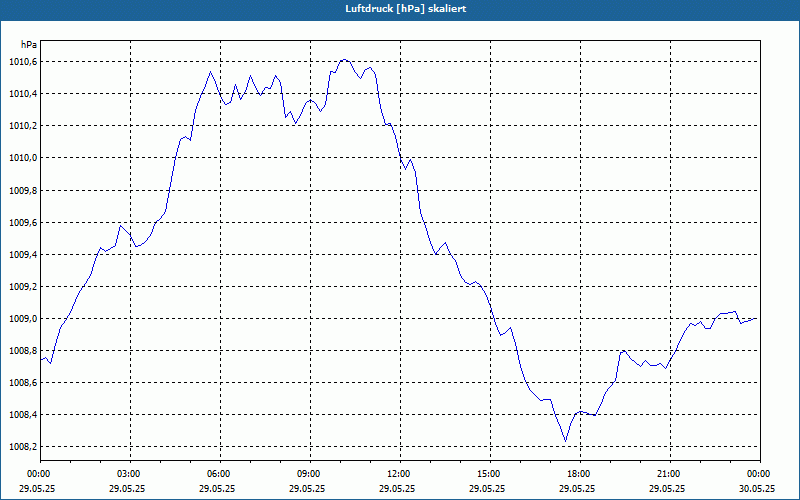Click the 1009,8 y-axis label

click(23, 190)
